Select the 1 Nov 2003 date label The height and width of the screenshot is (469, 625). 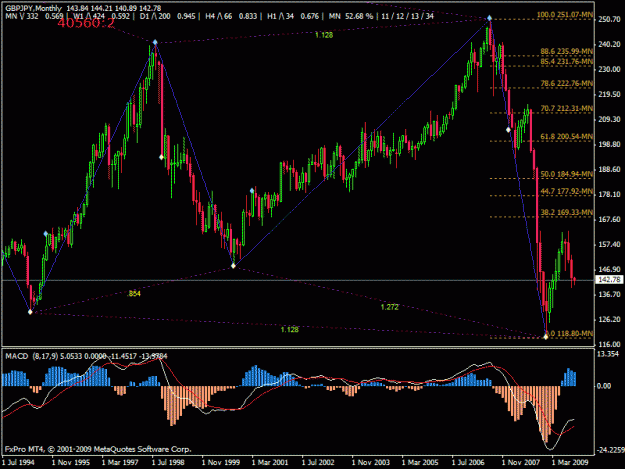pyautogui.click(x=370, y=462)
